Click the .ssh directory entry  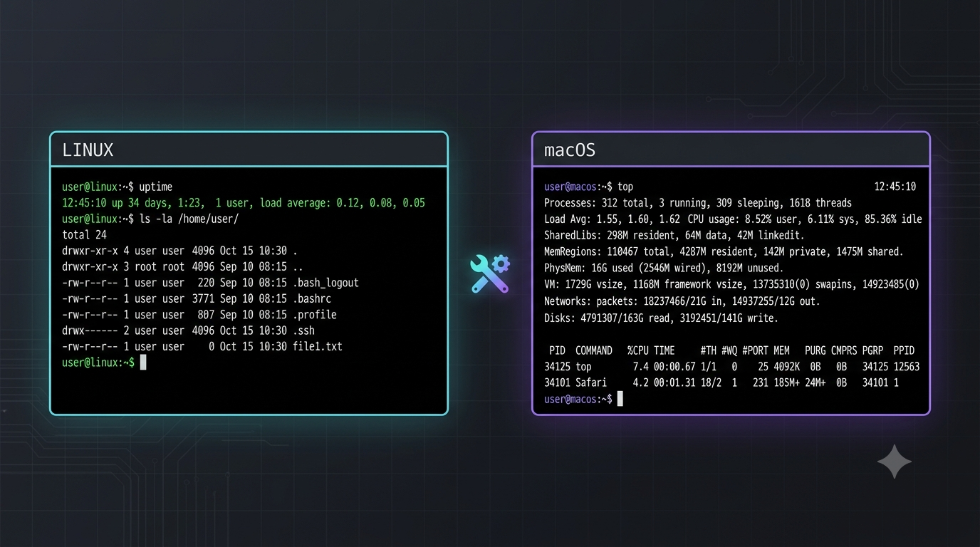click(x=189, y=330)
